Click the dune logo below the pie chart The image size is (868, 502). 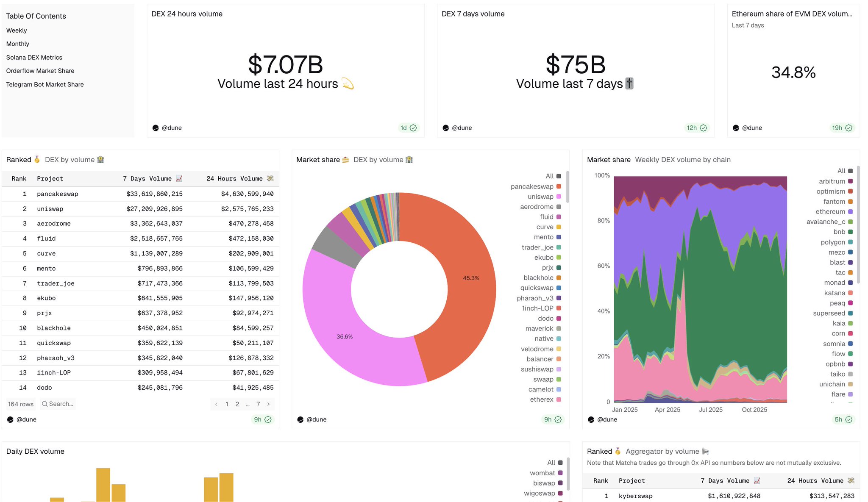pyautogui.click(x=300, y=419)
